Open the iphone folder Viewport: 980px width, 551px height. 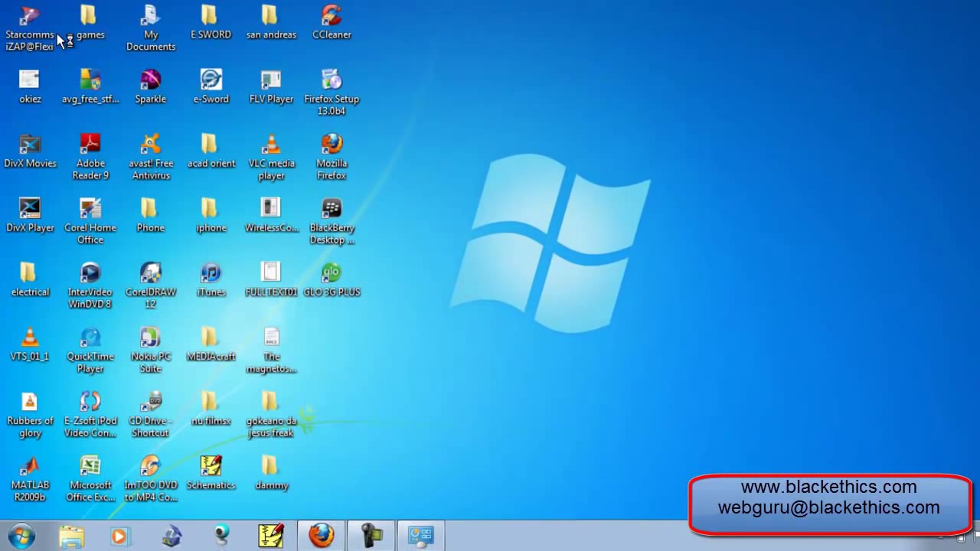[211, 215]
